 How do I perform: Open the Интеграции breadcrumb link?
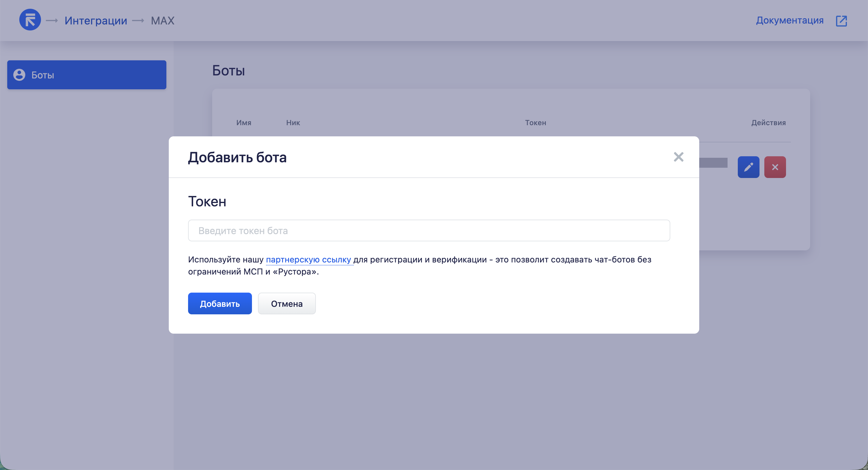[96, 21]
